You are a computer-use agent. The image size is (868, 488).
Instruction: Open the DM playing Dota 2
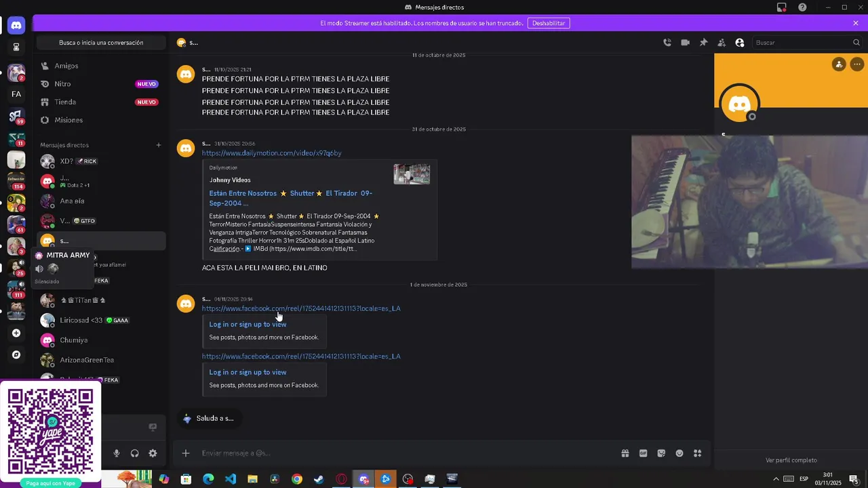point(101,181)
